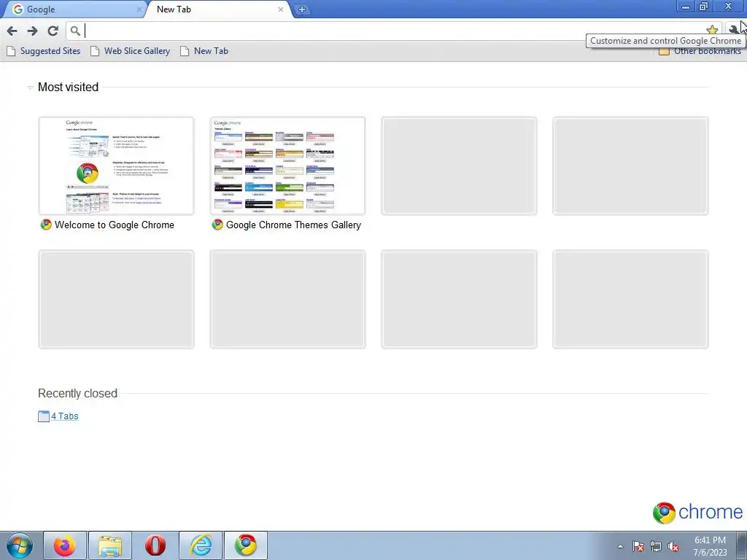The image size is (747, 560).
Task: Open the Web Slice Gallery bookmark
Action: (x=130, y=51)
